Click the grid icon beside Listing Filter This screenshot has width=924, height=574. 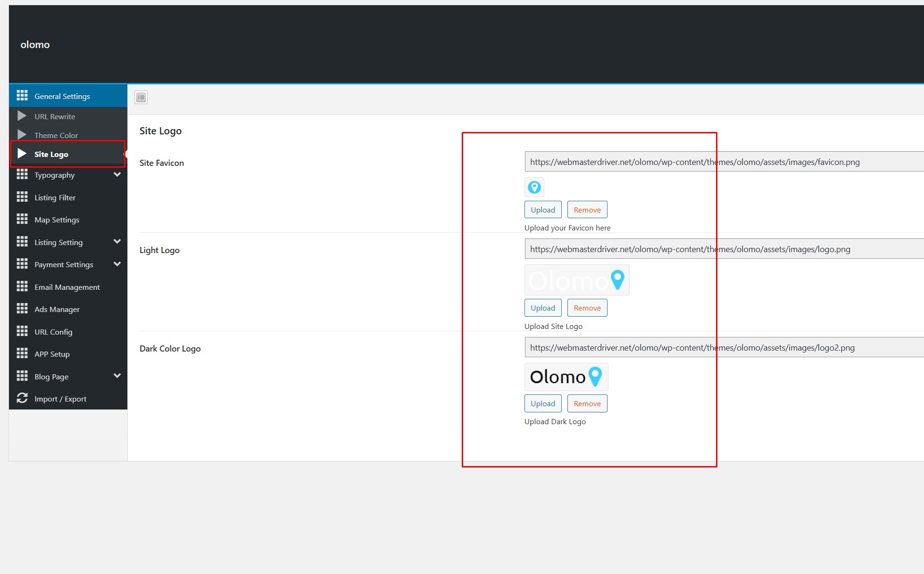(22, 197)
